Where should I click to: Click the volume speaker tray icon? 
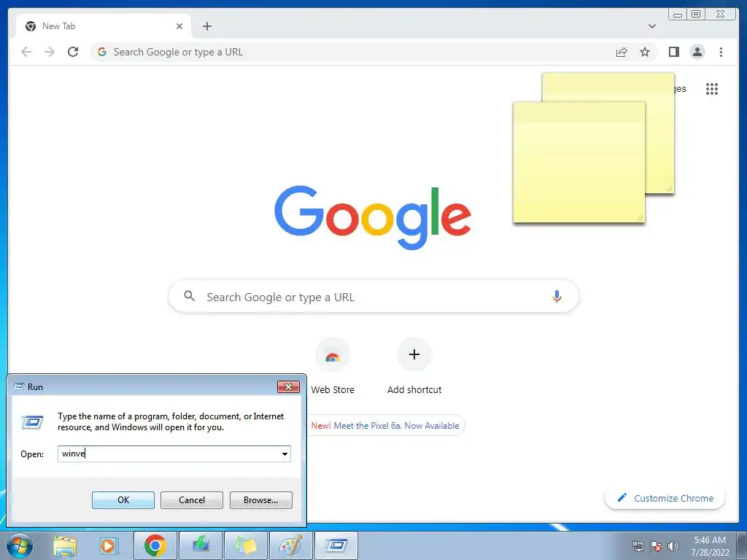pos(673,546)
